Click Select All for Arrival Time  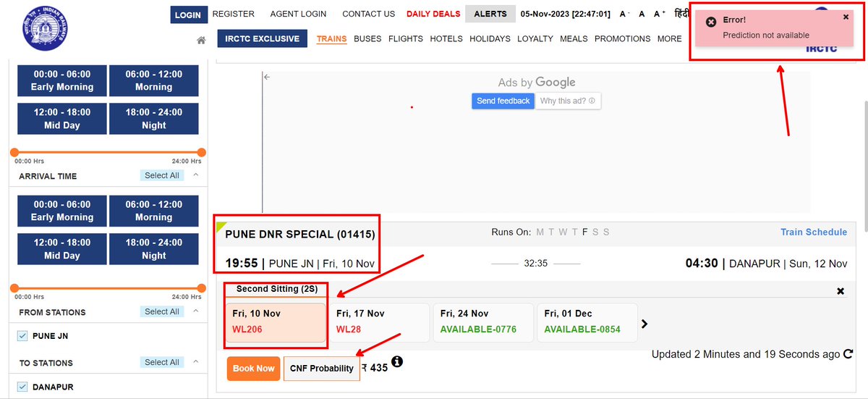pyautogui.click(x=162, y=175)
